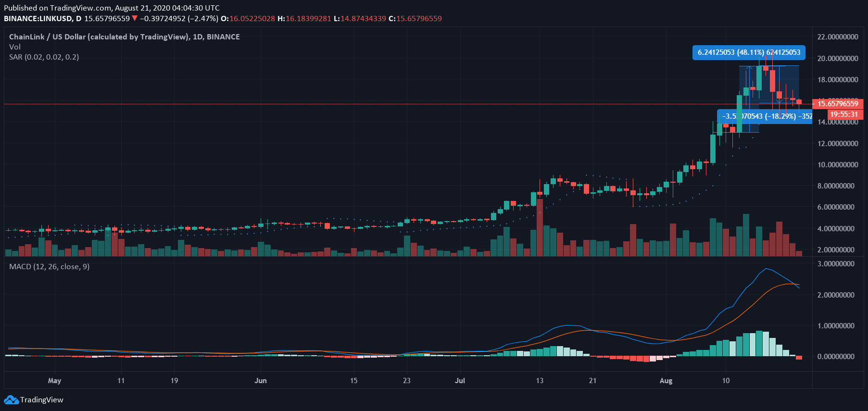This screenshot has height=411, width=868.
Task: Click the TradingView brand text
Action: coord(42,400)
